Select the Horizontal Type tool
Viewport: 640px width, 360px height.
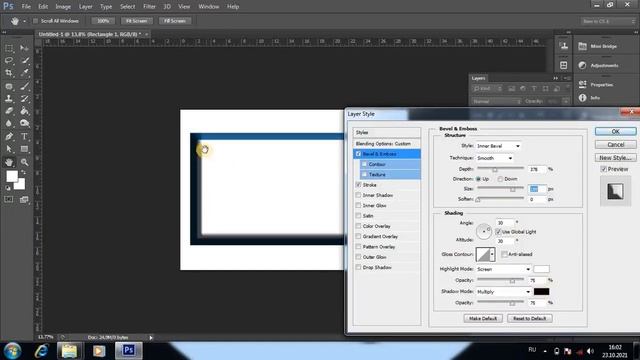tap(24, 136)
